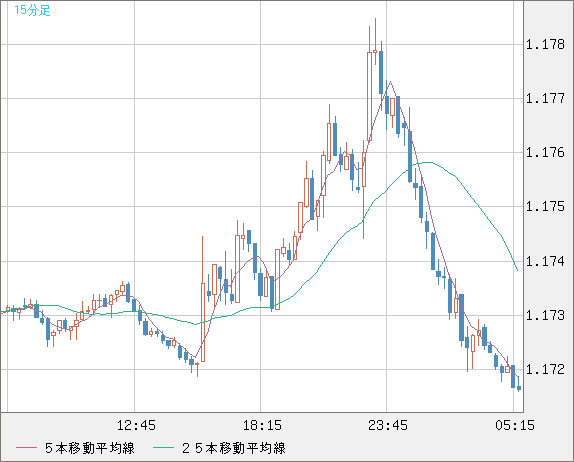Click the 05:15 time axis label

point(515,425)
